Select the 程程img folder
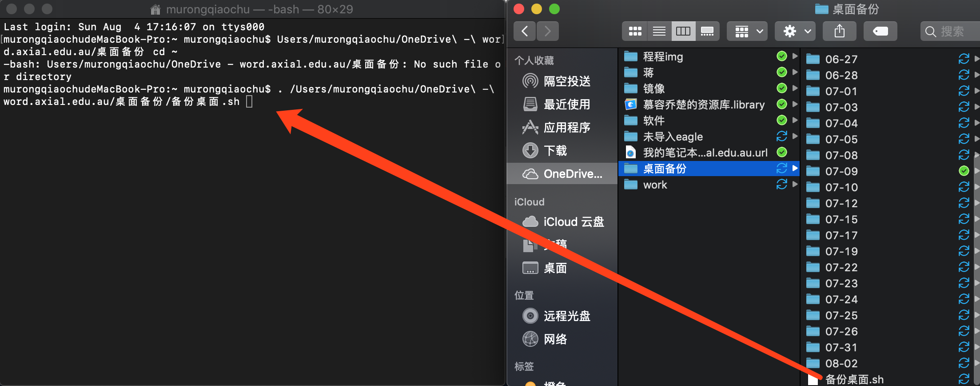 point(709,56)
